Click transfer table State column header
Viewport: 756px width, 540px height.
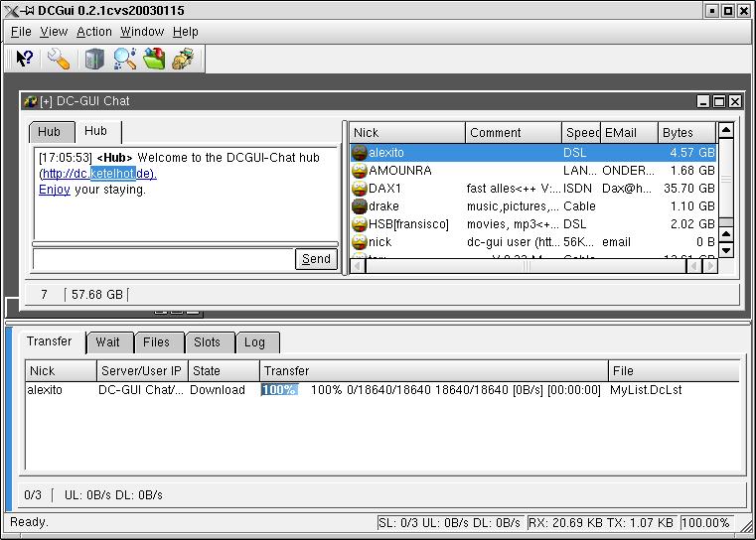click(x=224, y=371)
